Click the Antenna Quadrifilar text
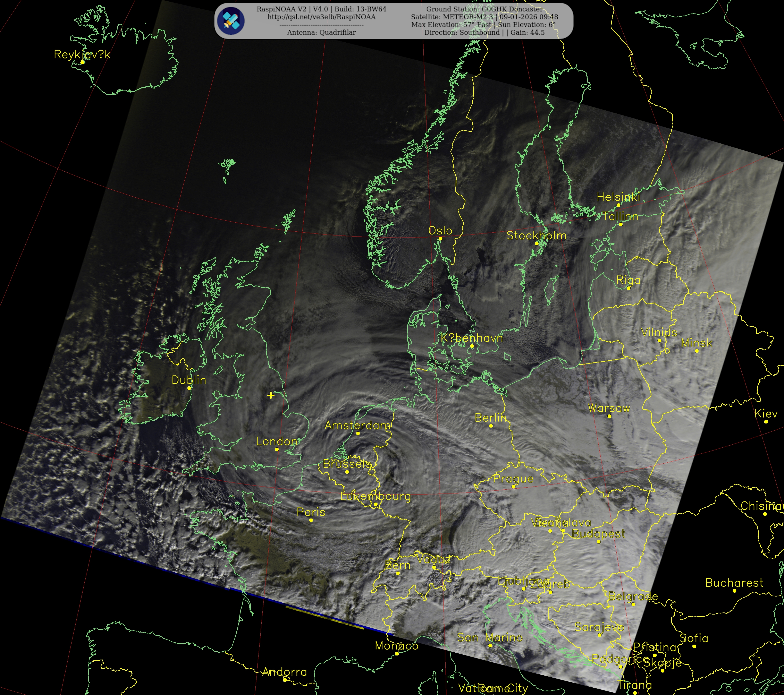Screen dimensions: 784x695 click(x=321, y=33)
